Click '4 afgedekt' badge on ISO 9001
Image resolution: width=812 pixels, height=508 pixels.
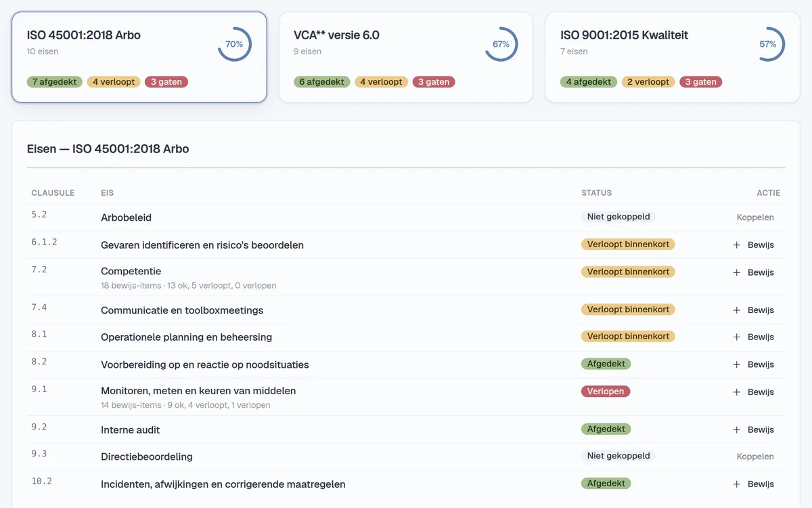[x=589, y=82]
